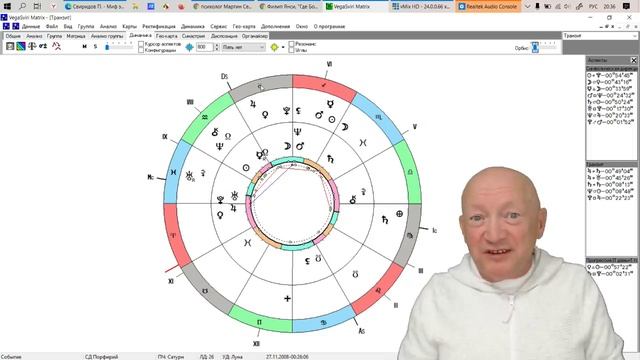
Task: Click the S letter toolbar button
Action: 95,47
